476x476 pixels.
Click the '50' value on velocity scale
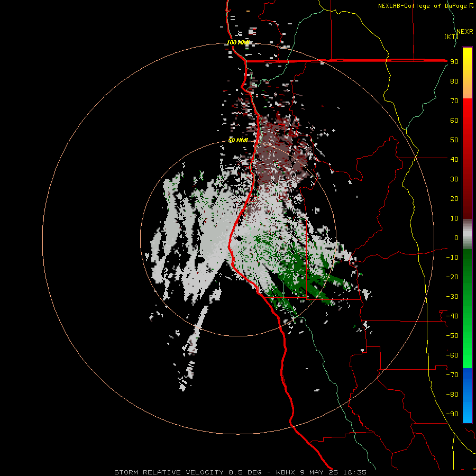pos(454,140)
